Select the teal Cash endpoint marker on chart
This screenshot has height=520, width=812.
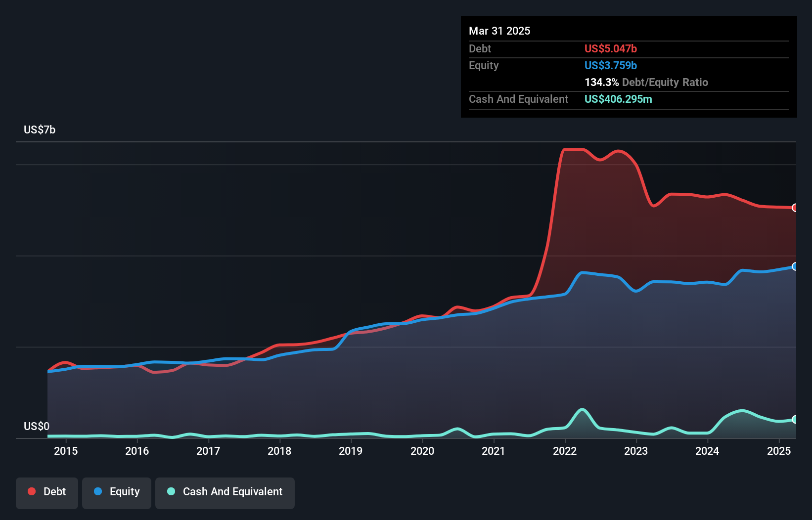[795, 419]
